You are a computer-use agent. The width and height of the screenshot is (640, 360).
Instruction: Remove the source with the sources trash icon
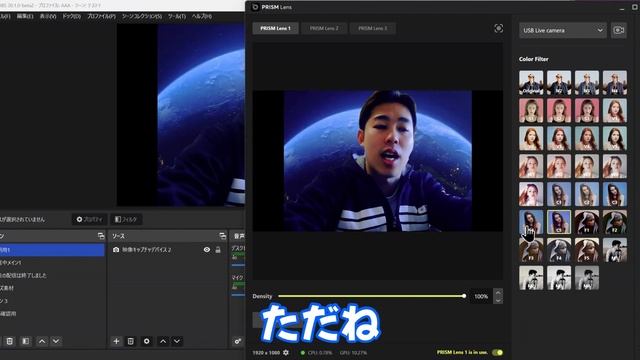pyautogui.click(x=131, y=341)
